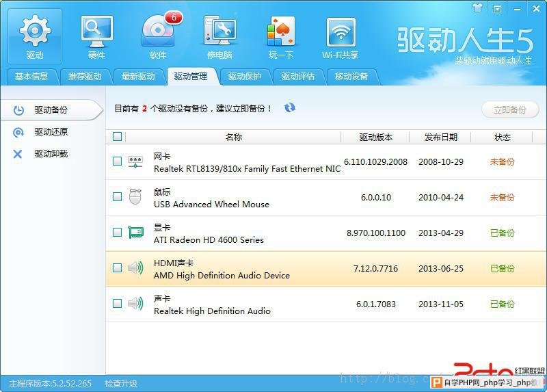
Task: Toggle the select-all checkbox in table header
Action: tap(118, 137)
